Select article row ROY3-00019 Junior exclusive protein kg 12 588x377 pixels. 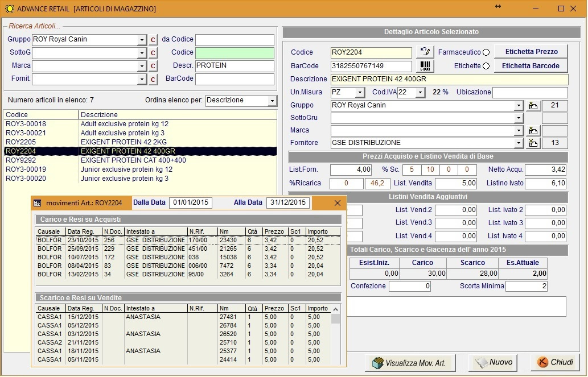tap(140, 169)
